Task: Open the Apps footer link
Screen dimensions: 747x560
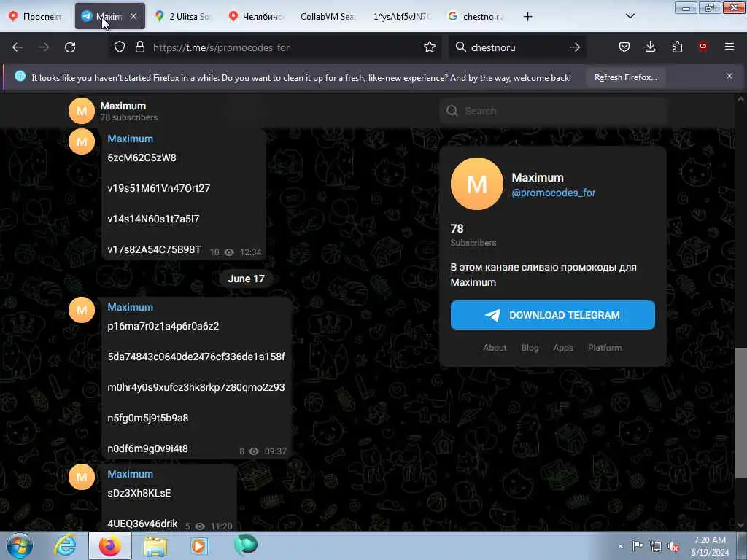Action: click(x=563, y=348)
